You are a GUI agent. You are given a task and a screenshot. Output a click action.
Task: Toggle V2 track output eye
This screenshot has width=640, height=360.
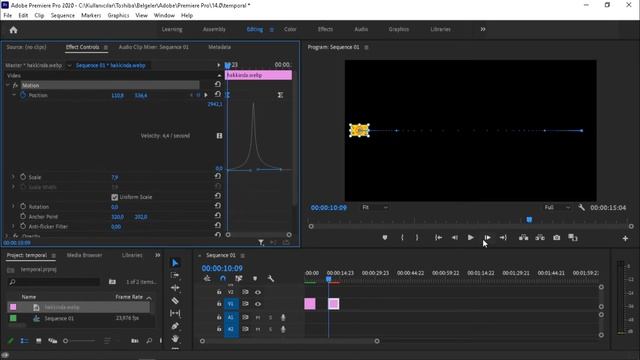click(x=258, y=292)
